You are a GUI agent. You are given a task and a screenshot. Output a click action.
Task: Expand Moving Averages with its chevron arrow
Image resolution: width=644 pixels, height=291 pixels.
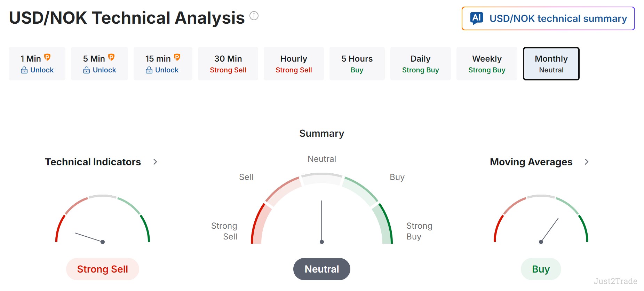[587, 162]
